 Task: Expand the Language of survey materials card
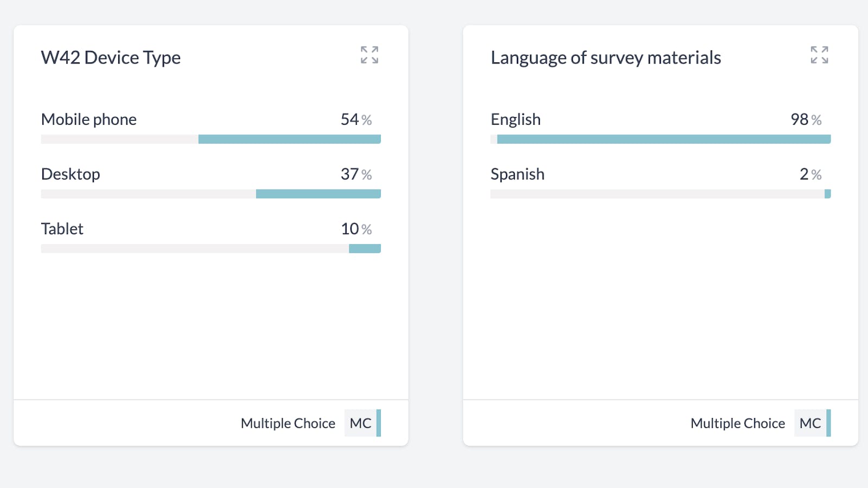click(819, 55)
